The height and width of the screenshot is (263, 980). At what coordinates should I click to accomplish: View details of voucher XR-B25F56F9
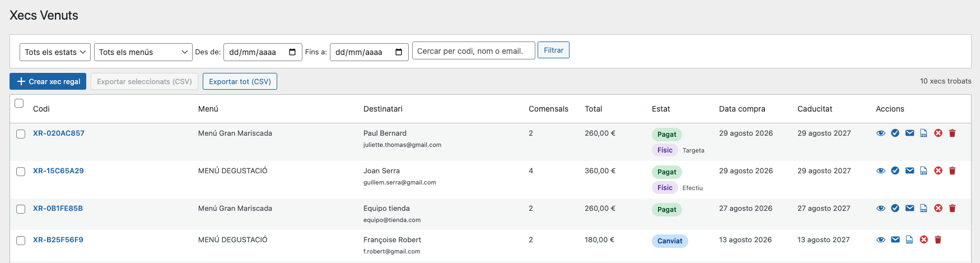point(881,240)
